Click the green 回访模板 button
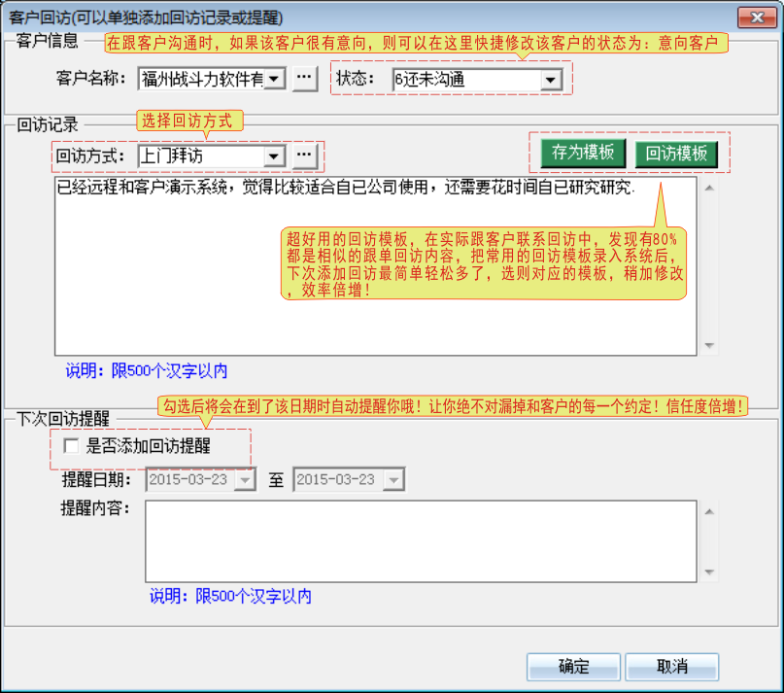 pos(676,154)
